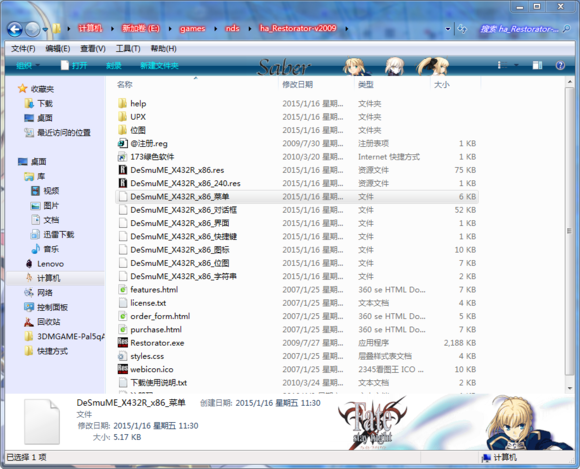Image resolution: width=580 pixels, height=469 pixels.
Task: Open the help icon in toolbar
Action: click(560, 65)
